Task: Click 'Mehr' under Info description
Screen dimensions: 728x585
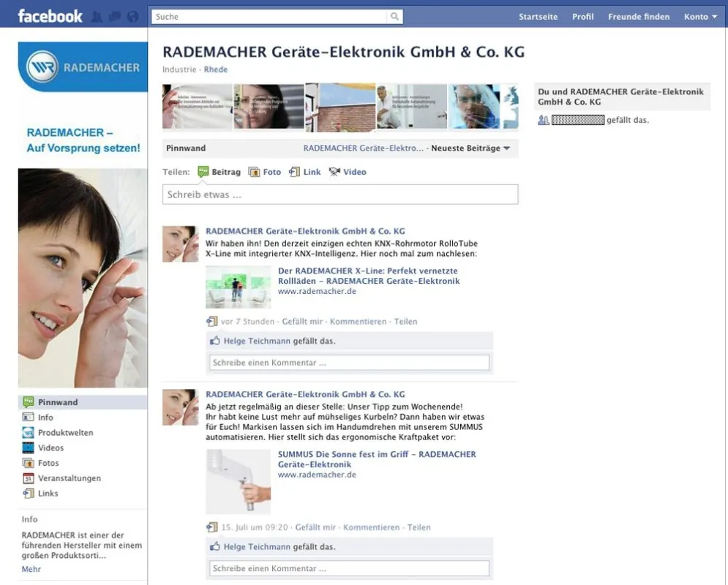Action: [x=31, y=569]
